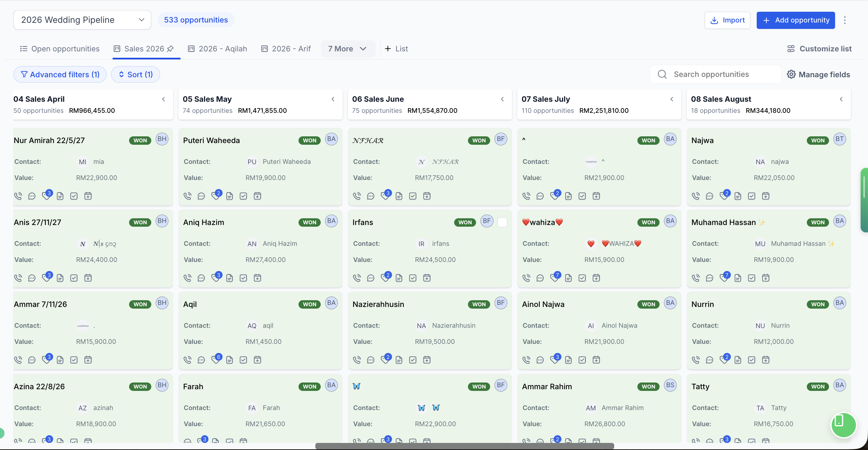Click the BF owner avatar on Irfans card
Screen dimensions: 868x450
[x=486, y=221]
